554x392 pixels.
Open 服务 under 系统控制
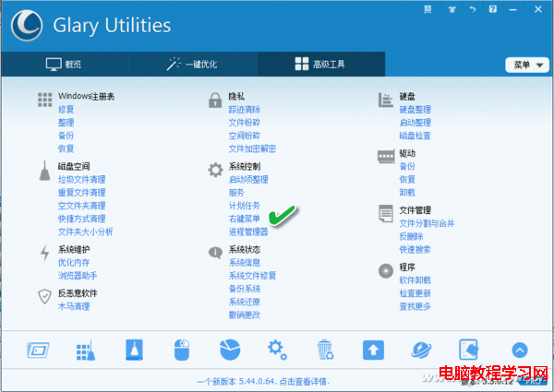(236, 193)
